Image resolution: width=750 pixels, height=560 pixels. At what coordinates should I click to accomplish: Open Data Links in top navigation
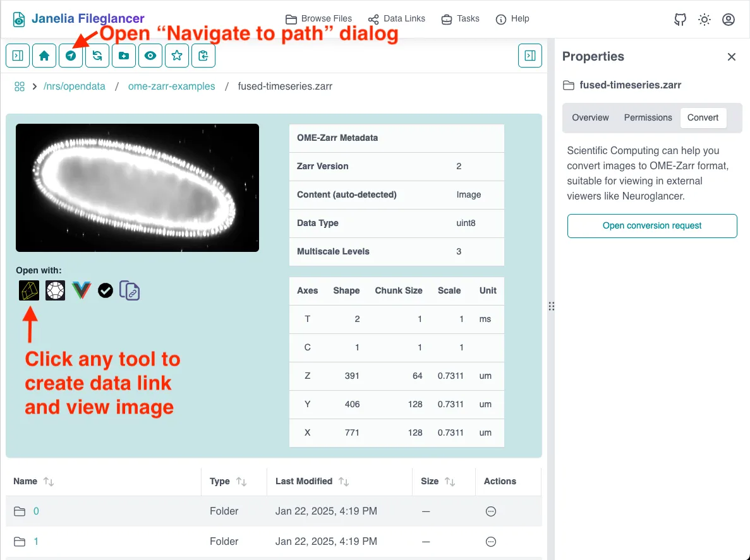(397, 19)
